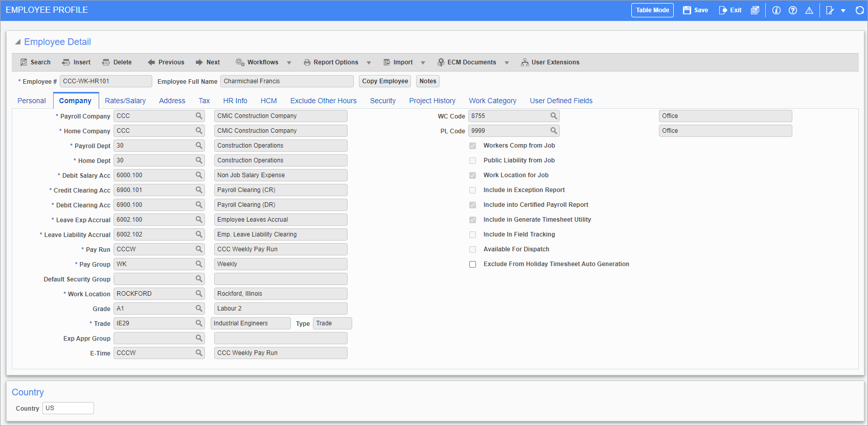The height and width of the screenshot is (426, 868).
Task: Click the refresh icon in the header
Action: pyautogui.click(x=860, y=10)
